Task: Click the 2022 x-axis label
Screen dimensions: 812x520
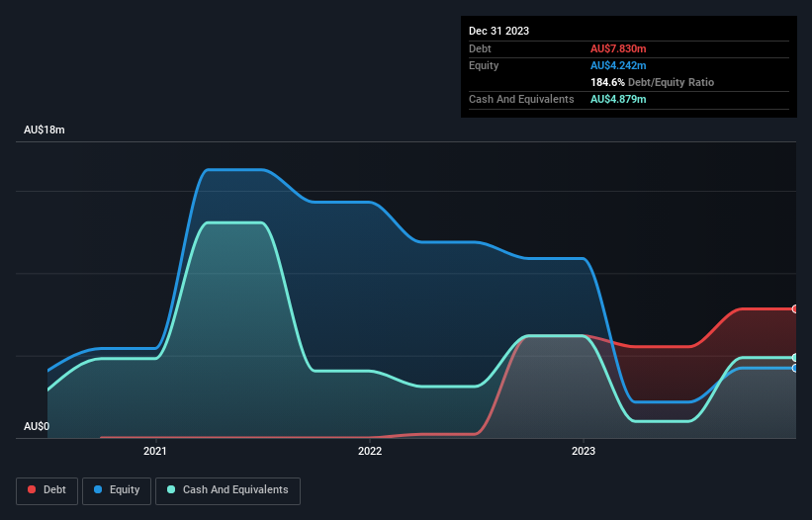Action: (370, 451)
